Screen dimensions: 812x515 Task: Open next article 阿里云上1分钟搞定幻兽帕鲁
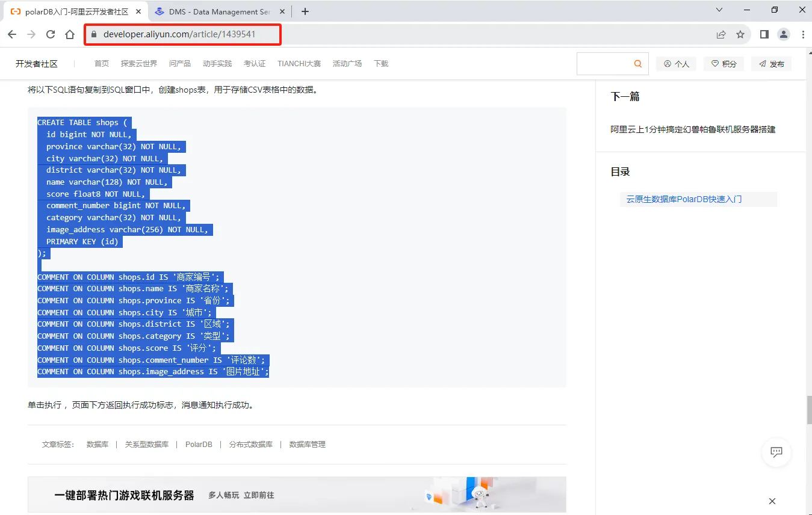693,129
